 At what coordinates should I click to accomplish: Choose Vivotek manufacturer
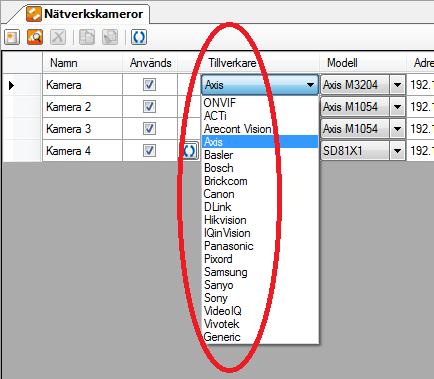260,324
